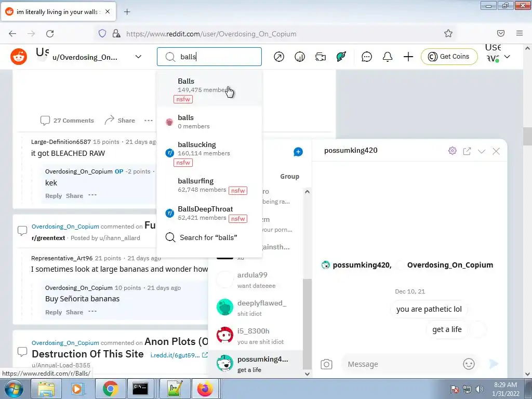The image size is (532, 399).
Task: Open the i.redd.it/6gut59 external link
Action: coord(179,355)
